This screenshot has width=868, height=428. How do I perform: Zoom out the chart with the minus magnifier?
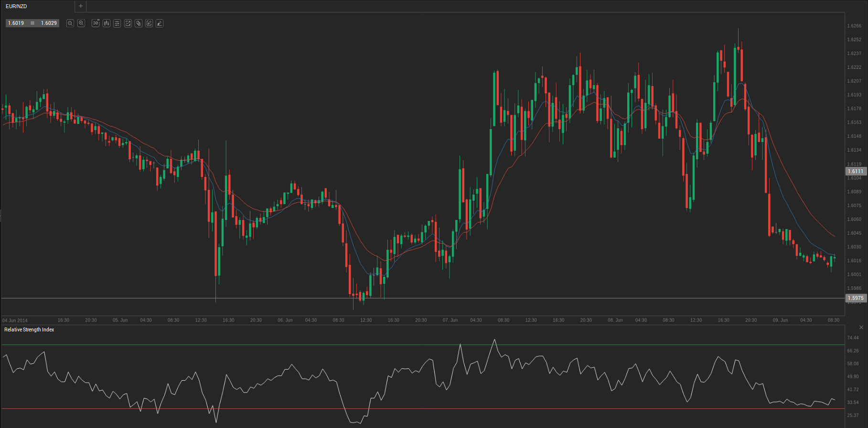(70, 23)
